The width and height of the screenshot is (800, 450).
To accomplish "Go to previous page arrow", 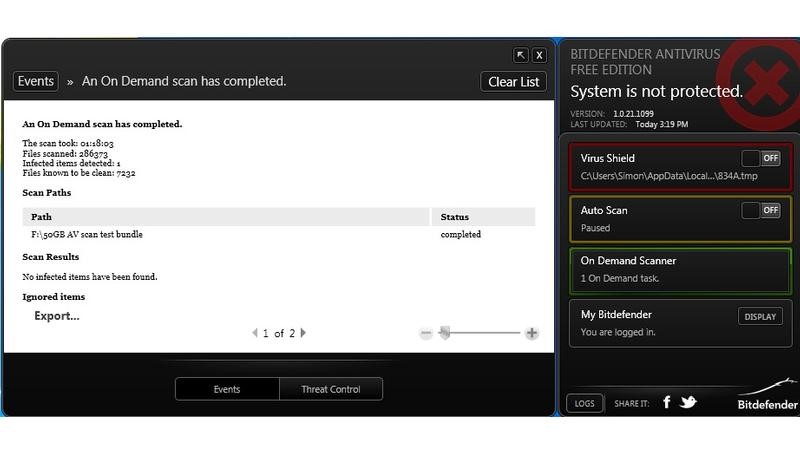I will tap(255, 333).
